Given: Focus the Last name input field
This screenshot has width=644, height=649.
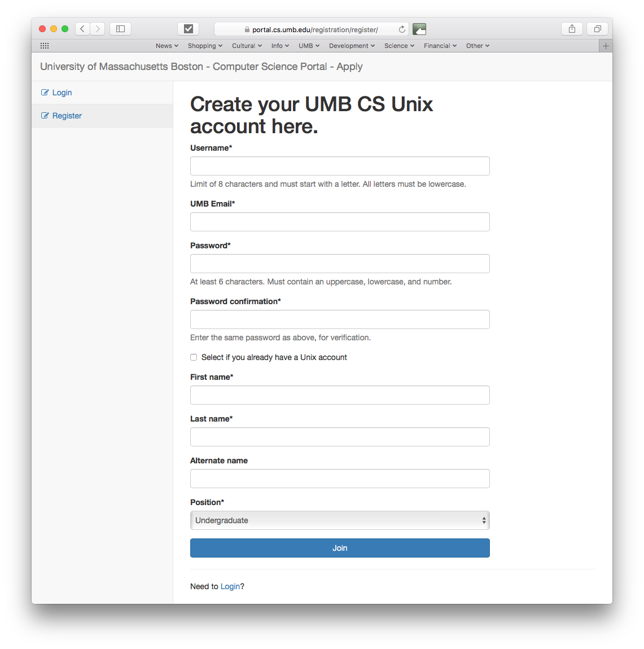Looking at the screenshot, I should tap(340, 437).
